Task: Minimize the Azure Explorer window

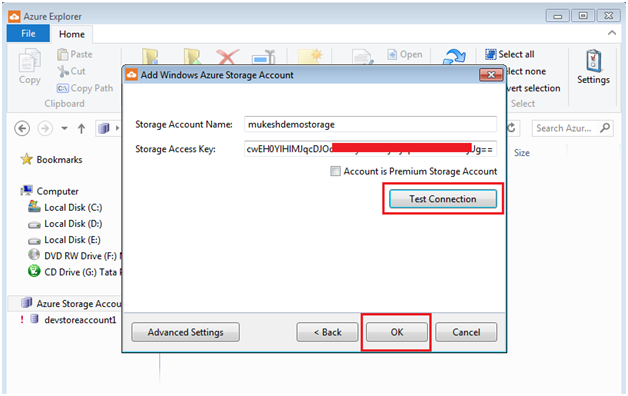Action: pyautogui.click(x=557, y=16)
